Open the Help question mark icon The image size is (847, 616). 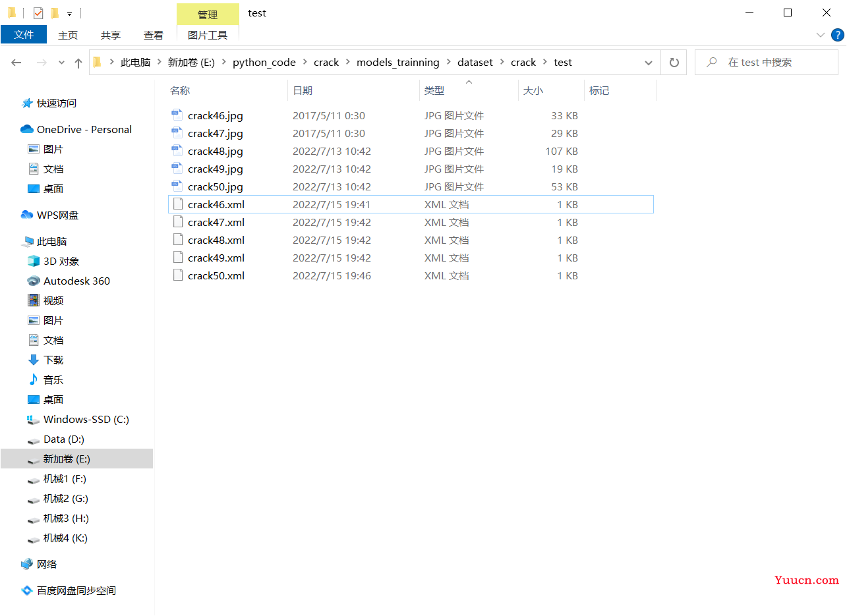pos(838,34)
